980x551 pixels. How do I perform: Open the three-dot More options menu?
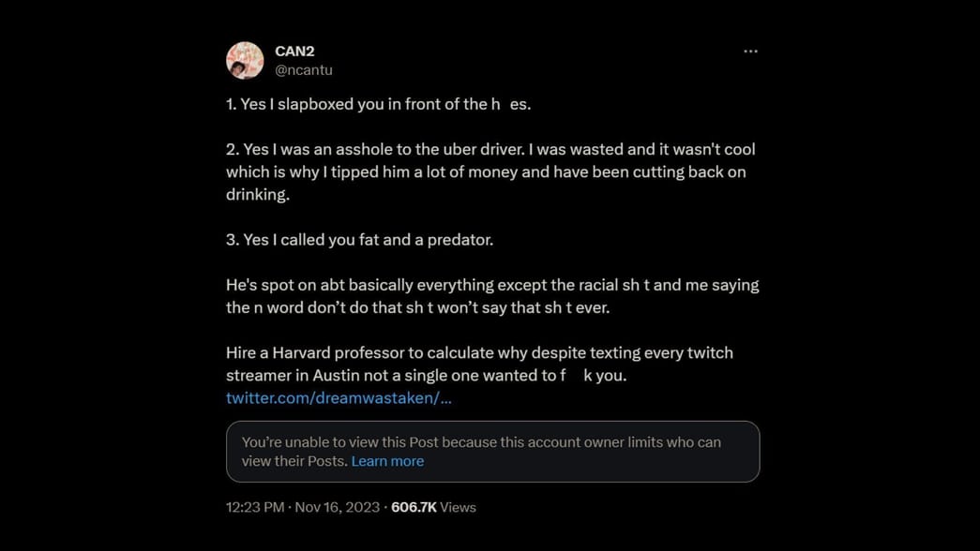point(750,52)
